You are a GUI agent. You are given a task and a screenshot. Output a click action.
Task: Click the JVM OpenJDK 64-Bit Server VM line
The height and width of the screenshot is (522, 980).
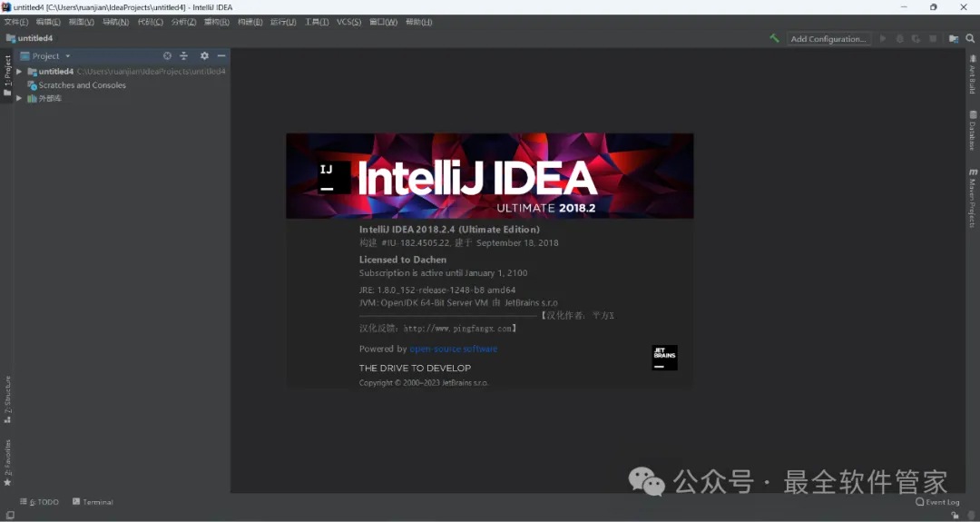458,302
